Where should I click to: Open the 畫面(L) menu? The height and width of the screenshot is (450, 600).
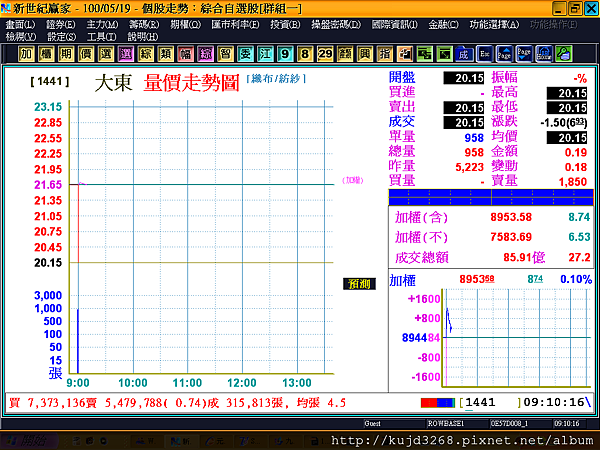[x=20, y=25]
